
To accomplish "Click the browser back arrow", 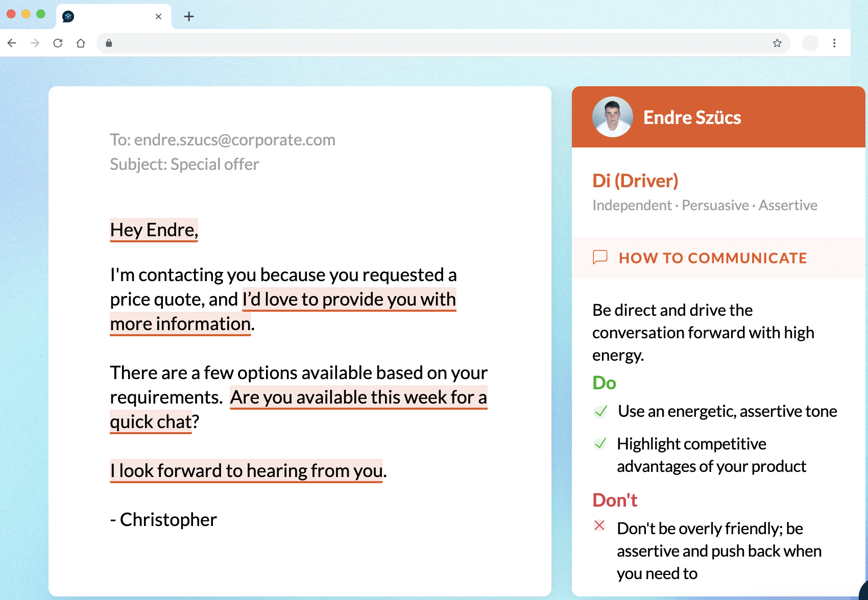I will [12, 43].
